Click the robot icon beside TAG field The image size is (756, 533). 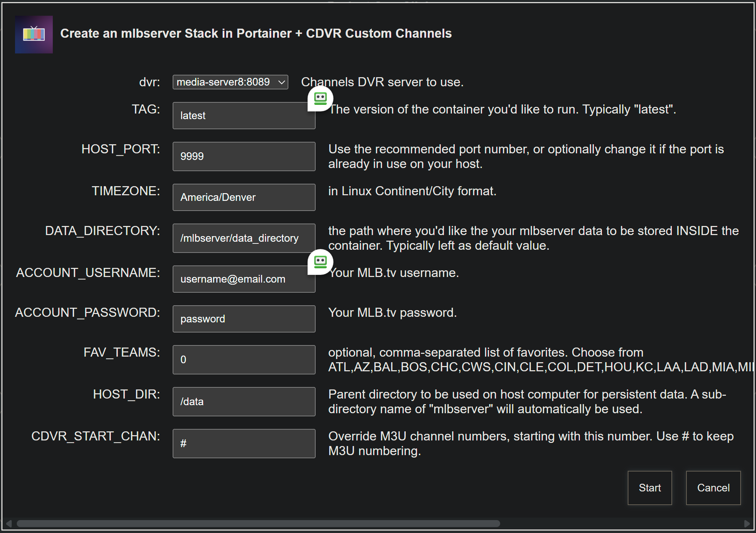click(320, 98)
